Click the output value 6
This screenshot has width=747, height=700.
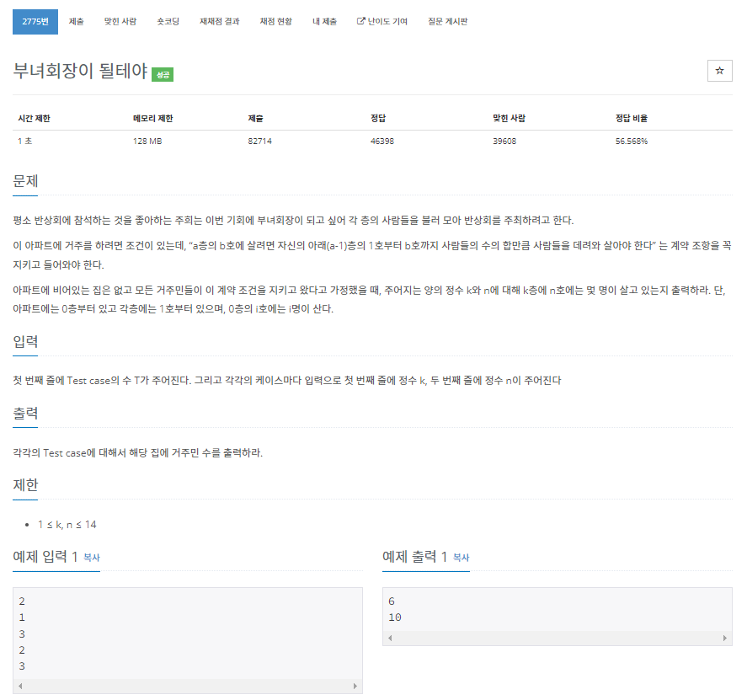[392, 601]
